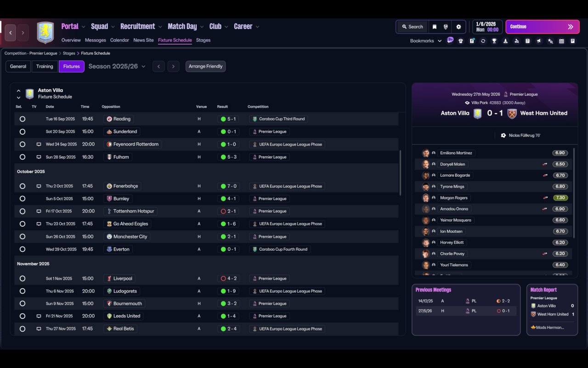Click the circular arrows icon in the bookmarks bar
The image size is (588, 368).
point(483,41)
